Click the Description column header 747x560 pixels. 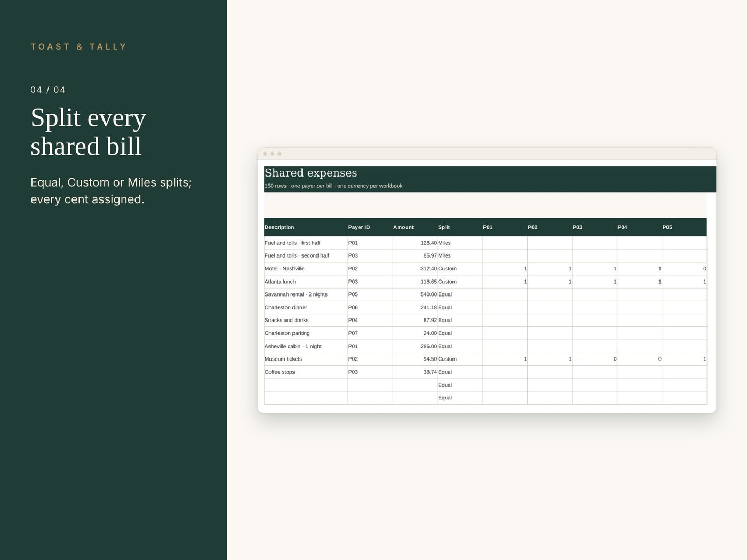(306, 227)
